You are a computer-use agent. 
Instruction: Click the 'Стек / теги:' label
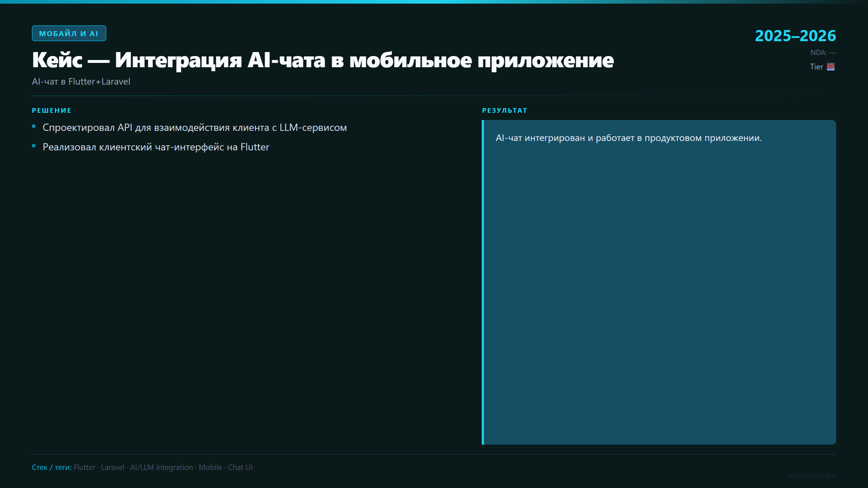(52, 467)
